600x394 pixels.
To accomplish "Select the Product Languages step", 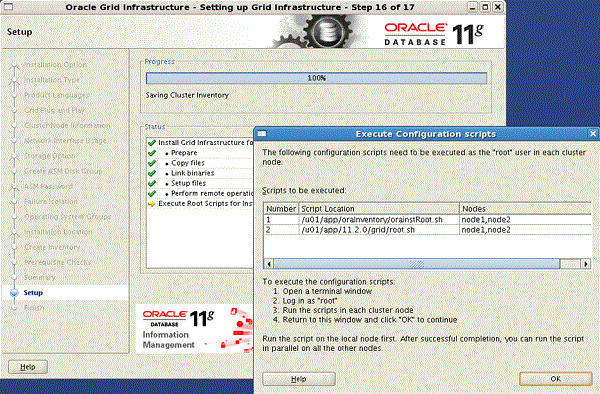I will point(56,95).
